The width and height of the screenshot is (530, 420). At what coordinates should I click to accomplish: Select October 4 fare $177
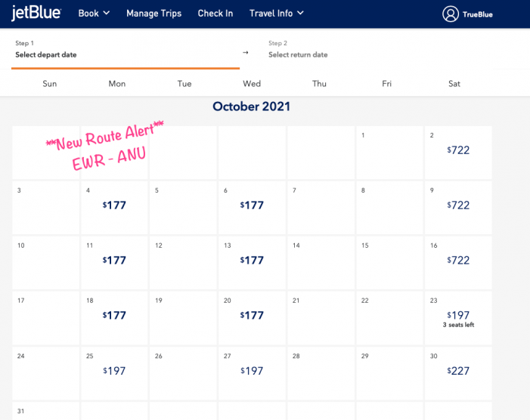pyautogui.click(x=115, y=205)
